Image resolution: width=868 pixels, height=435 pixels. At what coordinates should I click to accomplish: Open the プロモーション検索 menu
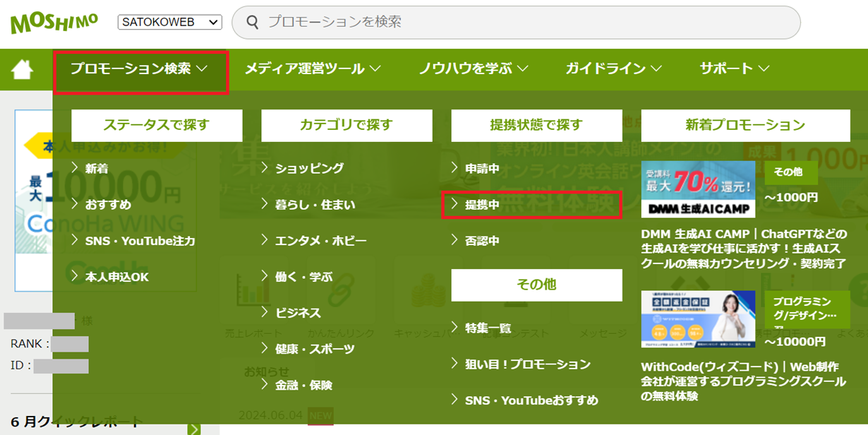(x=137, y=68)
